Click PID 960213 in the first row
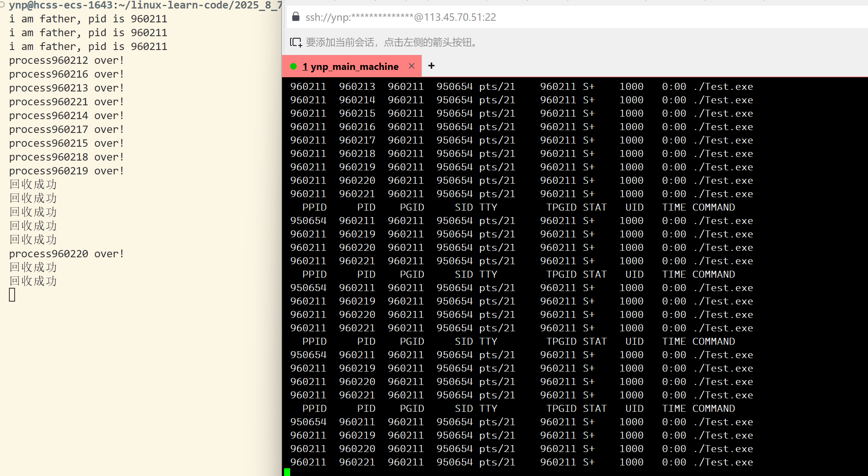The image size is (868, 476). tap(357, 87)
